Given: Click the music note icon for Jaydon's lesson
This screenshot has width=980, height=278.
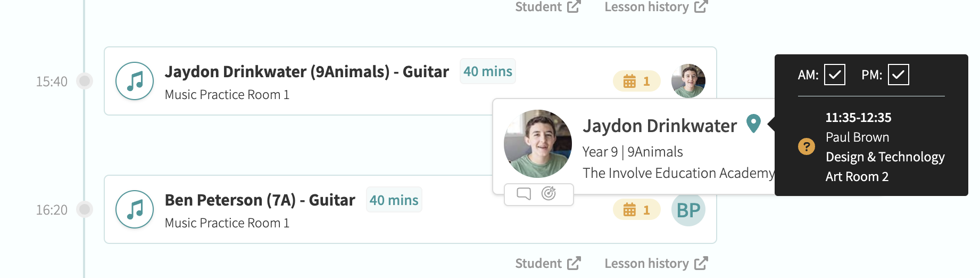Looking at the screenshot, I should 135,81.
